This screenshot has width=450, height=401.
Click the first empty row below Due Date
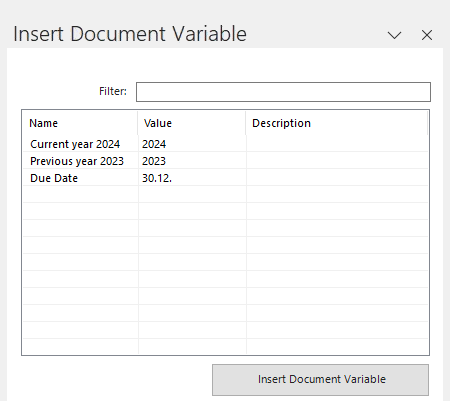point(225,195)
